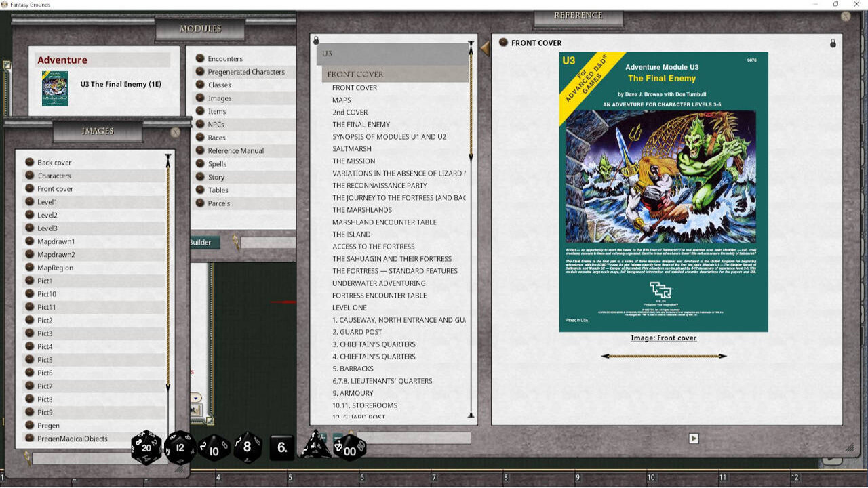868x488 pixels.
Task: Toggle the lock on the Reference window
Action: pyautogui.click(x=832, y=42)
